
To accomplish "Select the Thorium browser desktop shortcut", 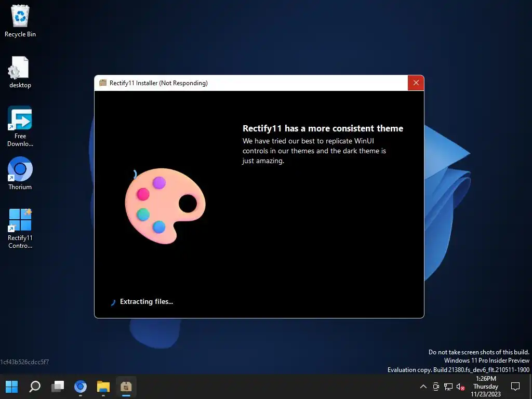I will 20,174.
